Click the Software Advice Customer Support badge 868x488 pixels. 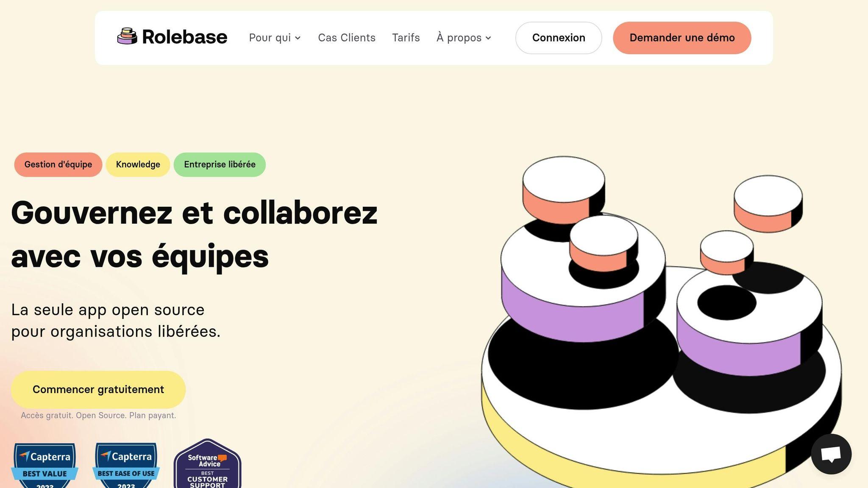coord(208,464)
